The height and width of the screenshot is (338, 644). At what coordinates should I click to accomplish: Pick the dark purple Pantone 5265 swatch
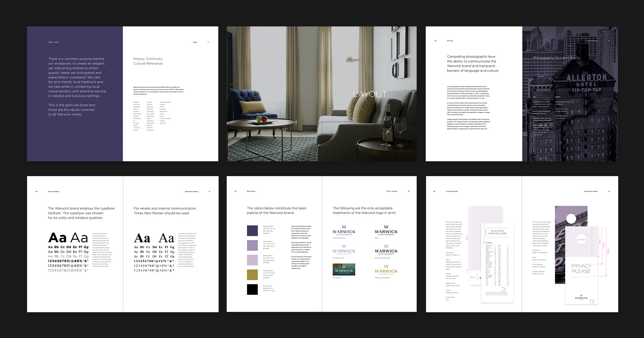[252, 230]
